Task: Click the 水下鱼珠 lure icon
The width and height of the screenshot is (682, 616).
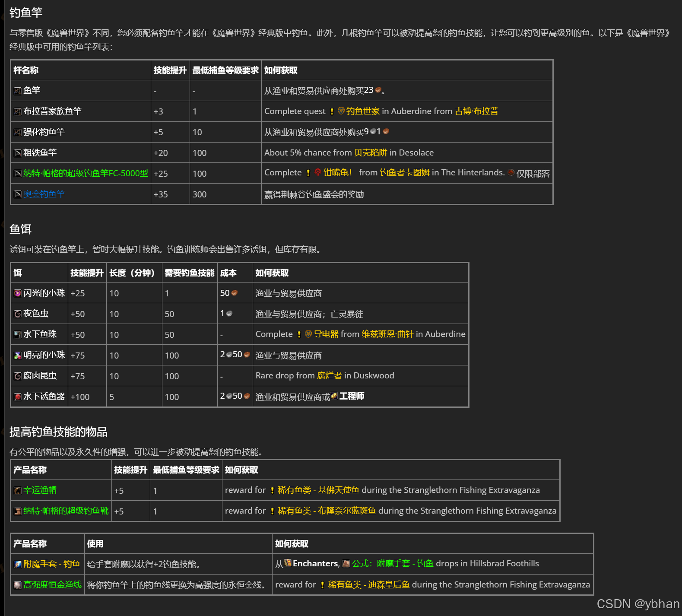Action: (17, 335)
